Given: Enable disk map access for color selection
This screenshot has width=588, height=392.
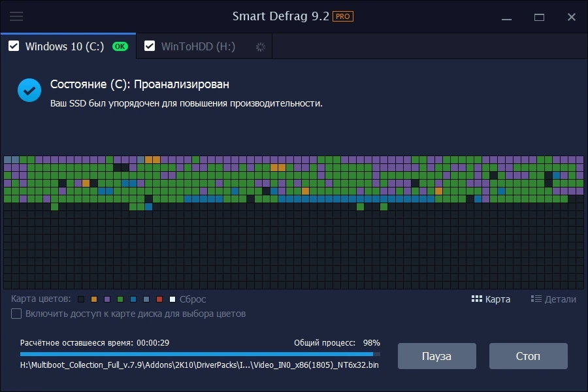Looking at the screenshot, I should 16,314.
